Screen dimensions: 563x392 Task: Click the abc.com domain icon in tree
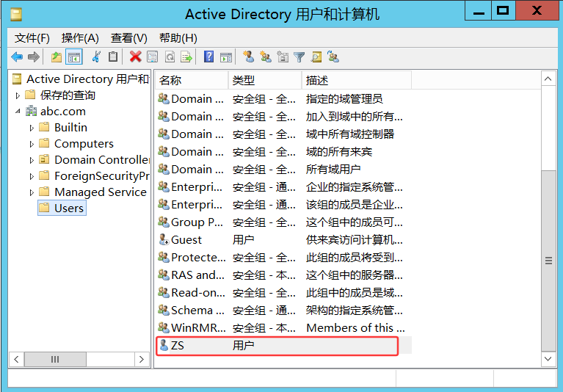click(x=32, y=111)
